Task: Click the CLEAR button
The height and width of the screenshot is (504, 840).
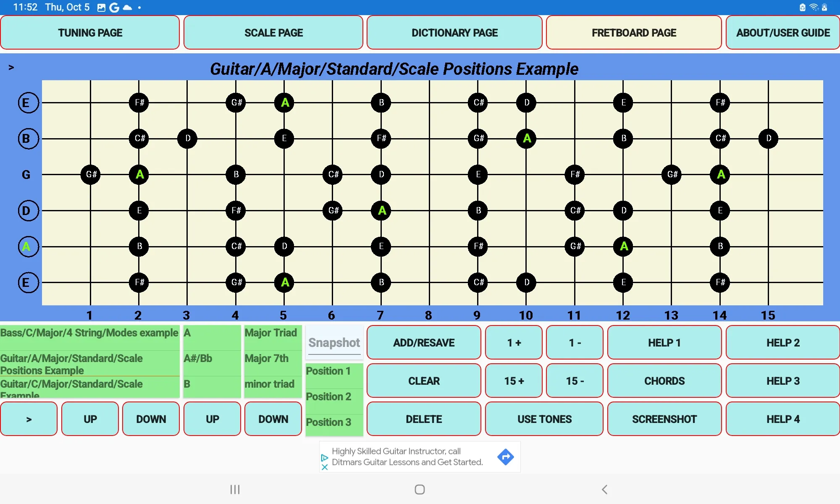Action: click(x=424, y=381)
